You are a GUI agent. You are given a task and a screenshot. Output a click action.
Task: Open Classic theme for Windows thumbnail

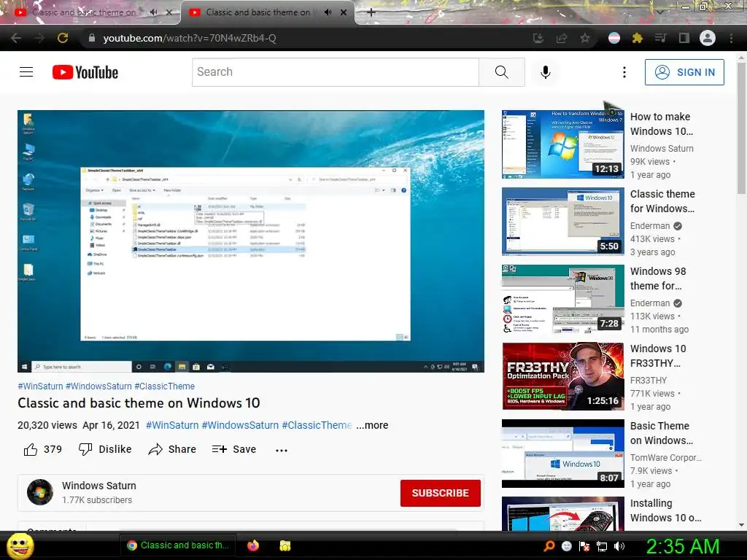(x=562, y=221)
